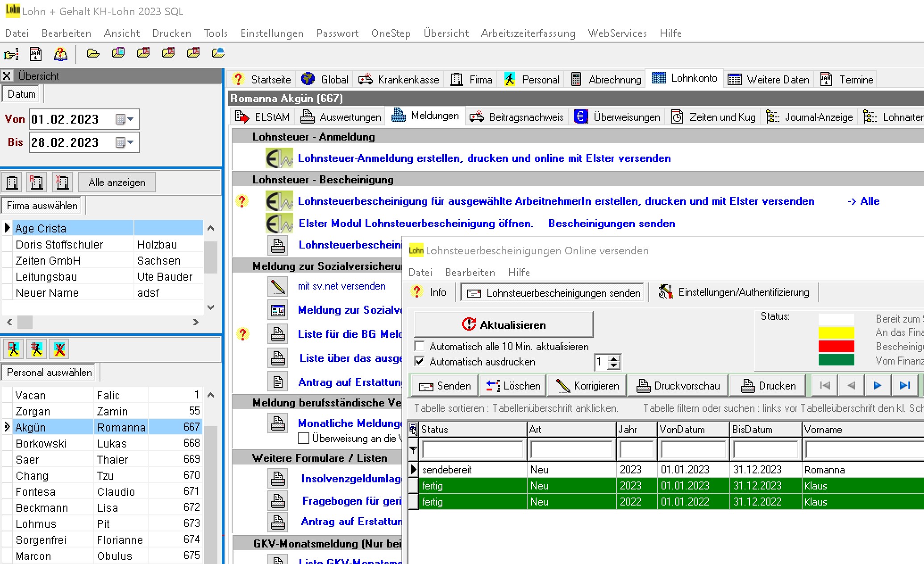Click the Elster icon beside Lohnsteuer-Anmeldung erstellen
The width and height of the screenshot is (924, 564).
pyautogui.click(x=279, y=158)
